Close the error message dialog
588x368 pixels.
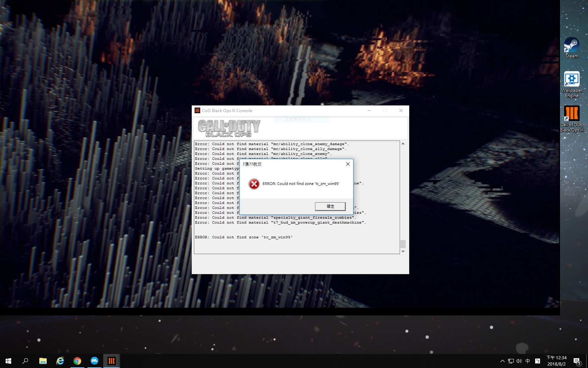(x=348, y=164)
